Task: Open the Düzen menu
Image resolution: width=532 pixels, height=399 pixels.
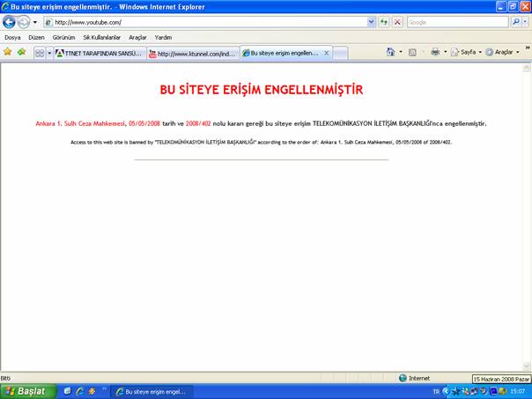Action: pos(36,37)
